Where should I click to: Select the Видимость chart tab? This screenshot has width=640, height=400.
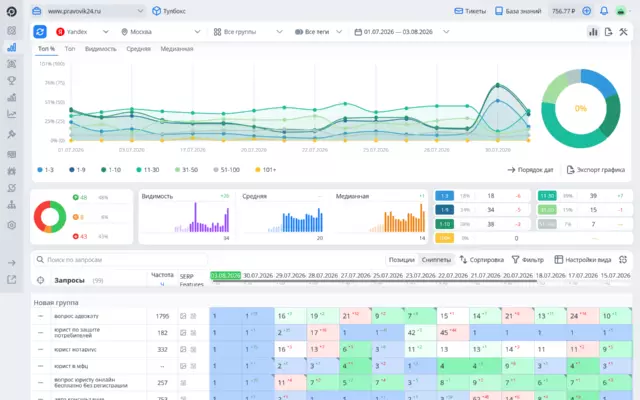pyautogui.click(x=100, y=49)
